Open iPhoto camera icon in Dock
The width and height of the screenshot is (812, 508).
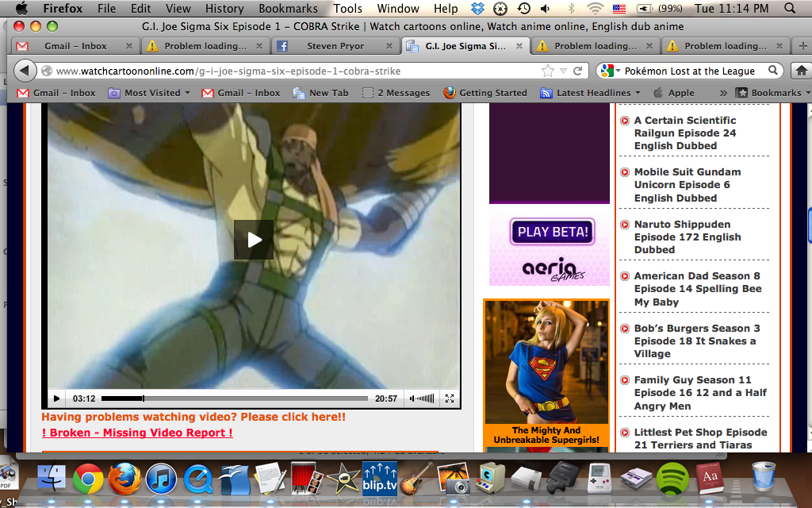(453, 479)
